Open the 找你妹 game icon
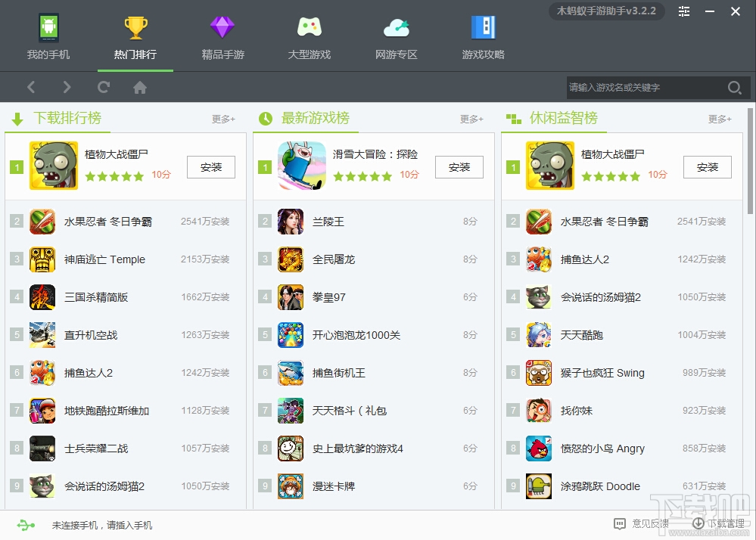This screenshot has width=756, height=540. [x=539, y=411]
